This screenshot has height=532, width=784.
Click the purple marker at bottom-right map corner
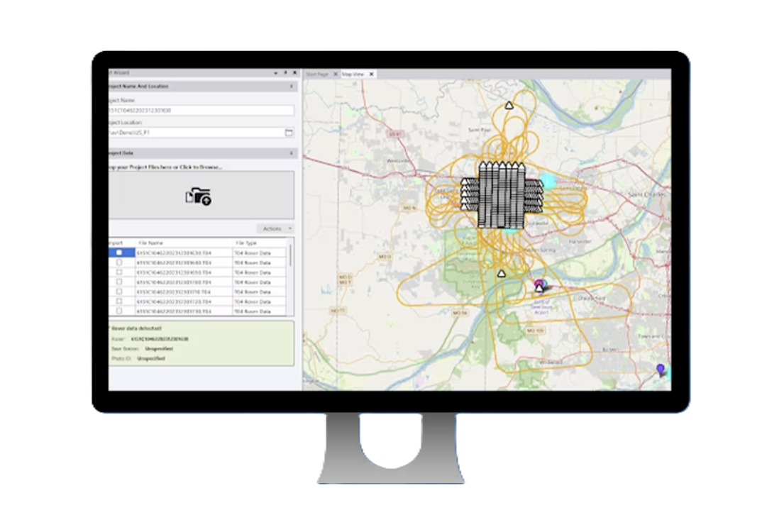click(x=661, y=368)
